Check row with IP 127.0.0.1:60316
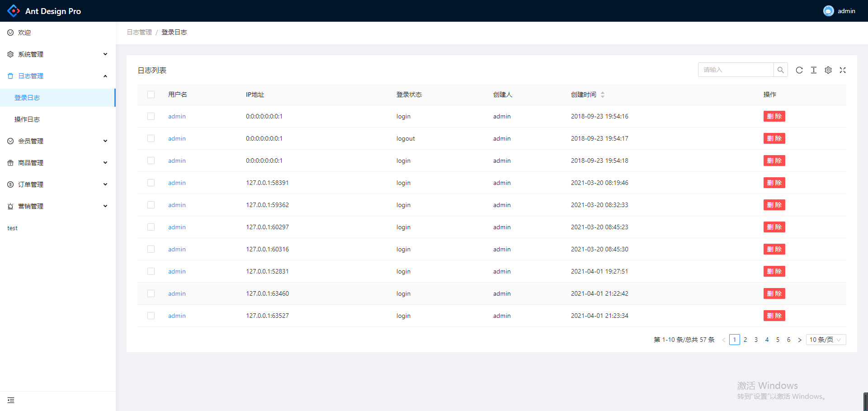Viewport: 868px width, 411px height. pos(151,249)
